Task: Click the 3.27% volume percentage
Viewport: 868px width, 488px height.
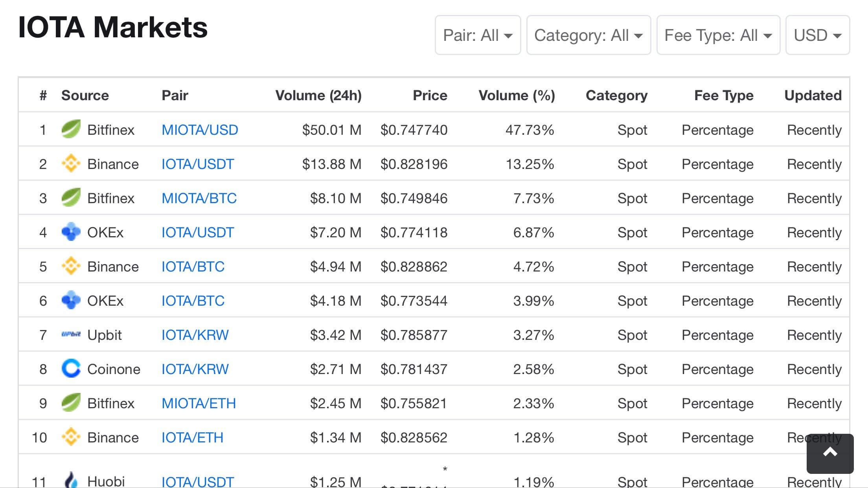Action: pyautogui.click(x=533, y=335)
